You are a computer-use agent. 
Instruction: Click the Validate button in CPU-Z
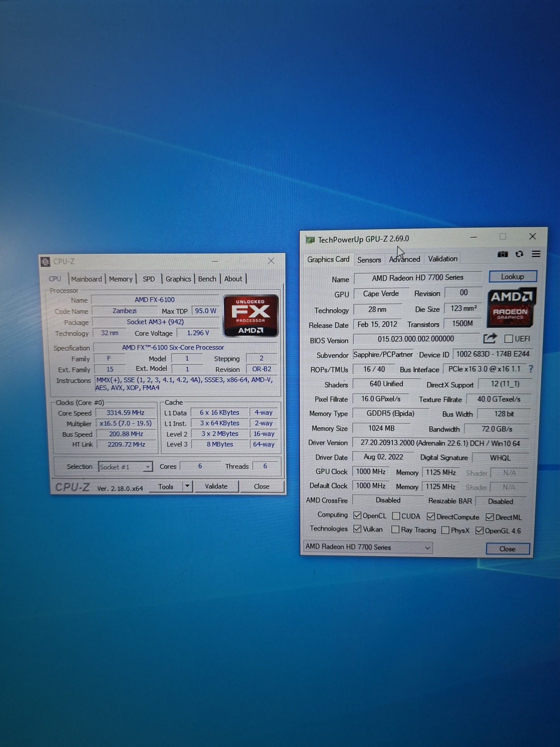click(216, 486)
